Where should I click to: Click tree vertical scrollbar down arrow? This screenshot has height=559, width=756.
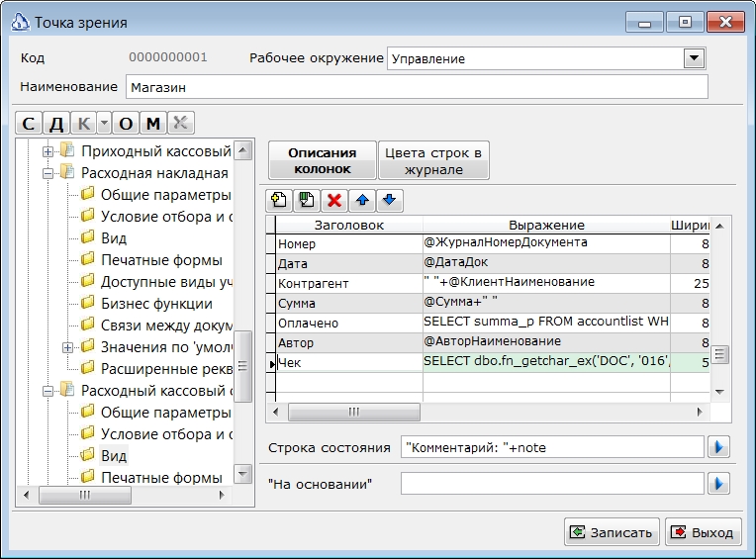point(242,474)
